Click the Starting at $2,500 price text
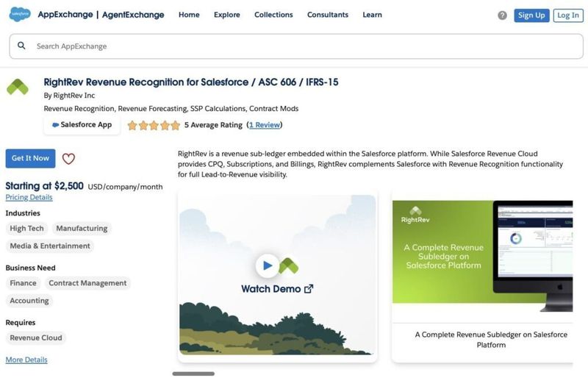Image resolution: width=588 pixels, height=389 pixels. coord(45,186)
